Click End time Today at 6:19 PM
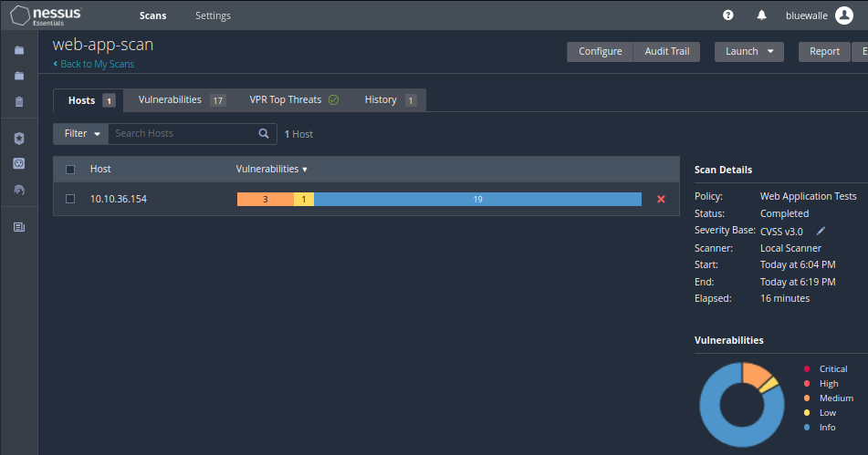This screenshot has height=455, width=868. [798, 282]
